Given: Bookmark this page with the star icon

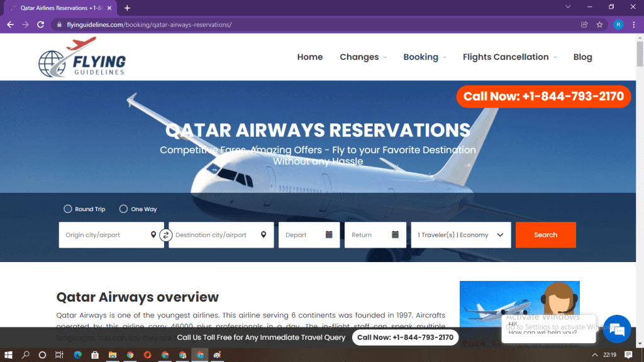Looking at the screenshot, I should [x=599, y=25].
